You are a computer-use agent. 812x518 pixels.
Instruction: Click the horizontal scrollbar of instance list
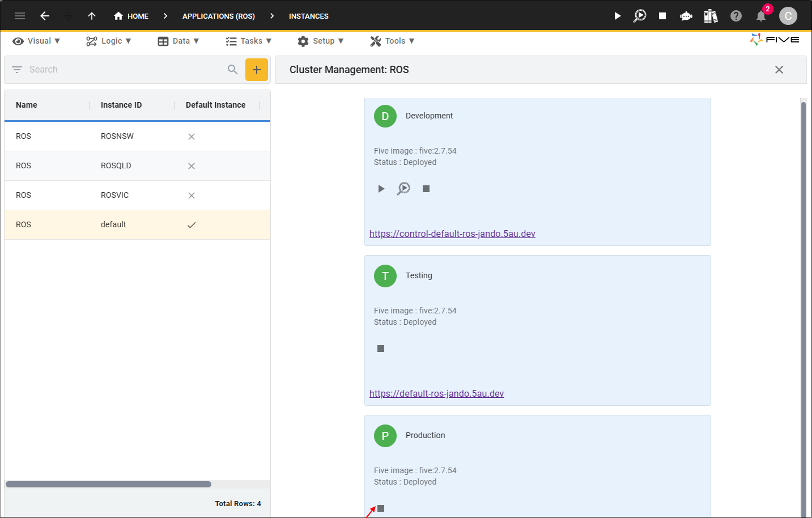click(108, 484)
